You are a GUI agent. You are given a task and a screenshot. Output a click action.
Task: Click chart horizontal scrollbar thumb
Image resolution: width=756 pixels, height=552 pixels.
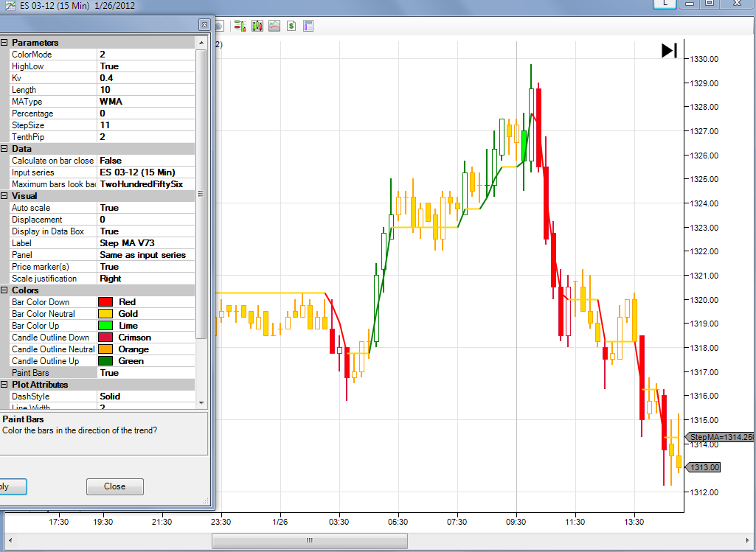(310, 540)
